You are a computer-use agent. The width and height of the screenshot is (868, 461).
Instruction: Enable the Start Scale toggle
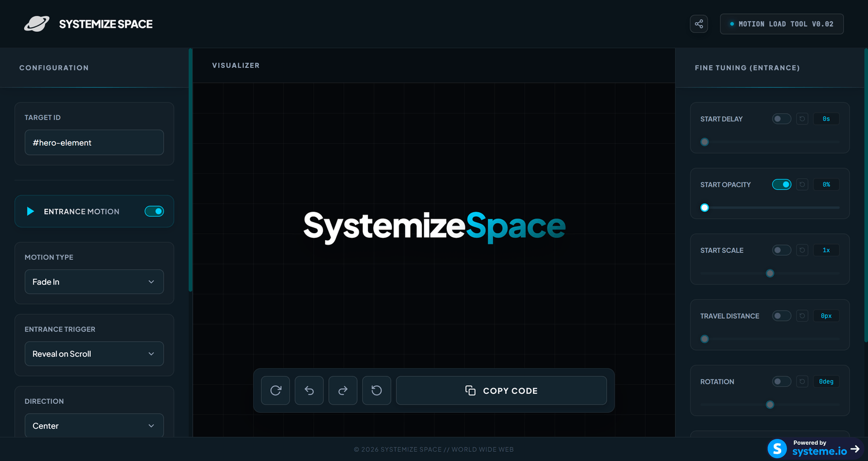click(x=782, y=250)
